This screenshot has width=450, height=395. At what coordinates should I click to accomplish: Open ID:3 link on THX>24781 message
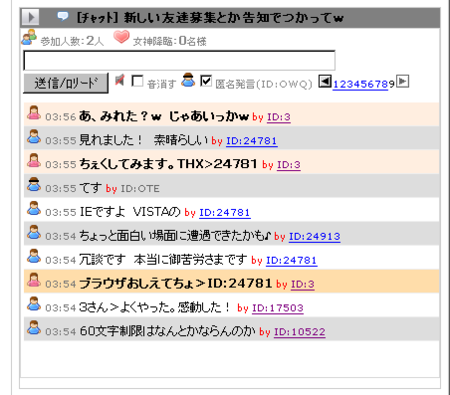pos(289,165)
